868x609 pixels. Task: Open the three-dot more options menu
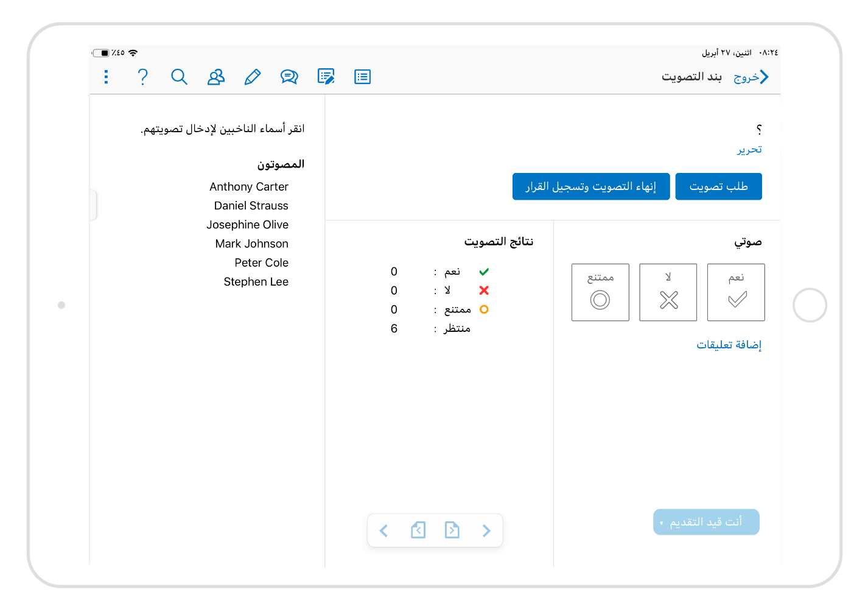tap(107, 77)
